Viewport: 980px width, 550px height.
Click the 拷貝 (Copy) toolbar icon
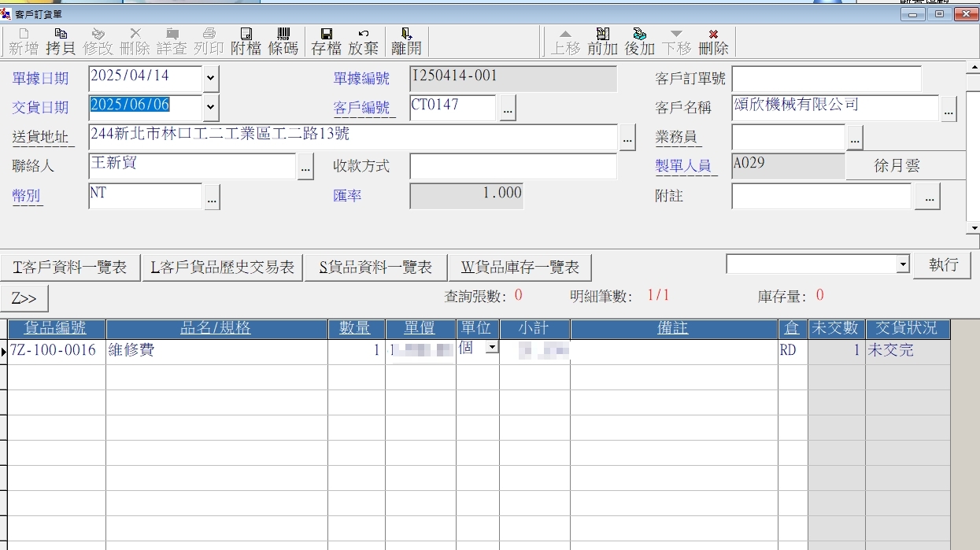(x=61, y=41)
